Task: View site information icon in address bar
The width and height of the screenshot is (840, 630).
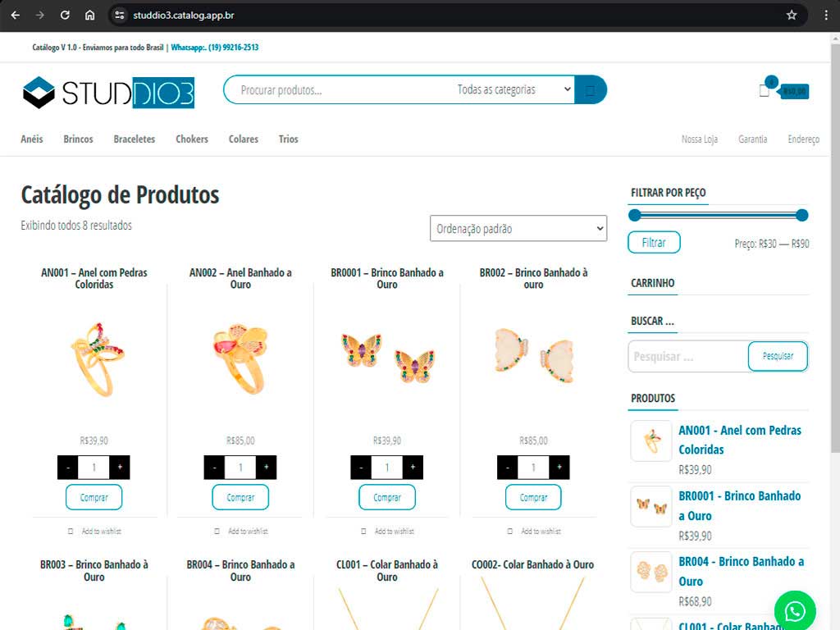Action: [x=120, y=15]
